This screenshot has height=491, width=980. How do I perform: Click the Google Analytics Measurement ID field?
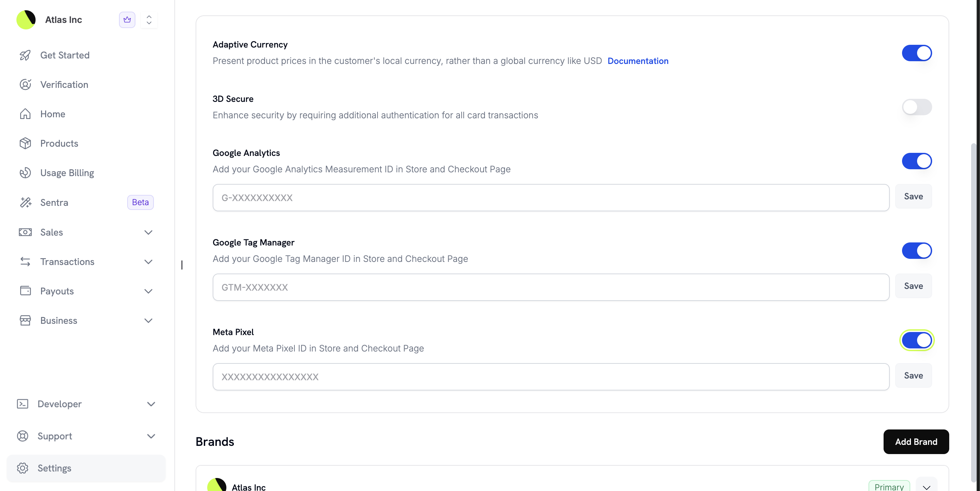(x=551, y=197)
